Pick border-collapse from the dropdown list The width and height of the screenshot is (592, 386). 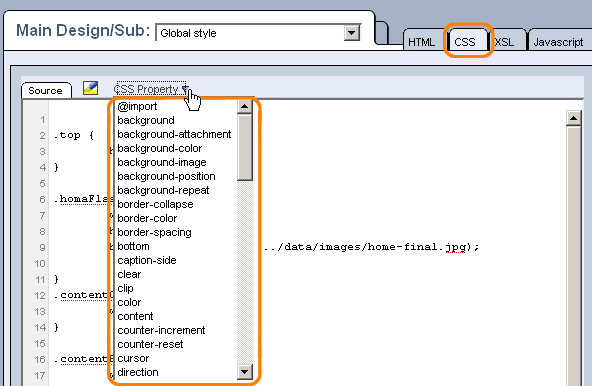point(155,204)
